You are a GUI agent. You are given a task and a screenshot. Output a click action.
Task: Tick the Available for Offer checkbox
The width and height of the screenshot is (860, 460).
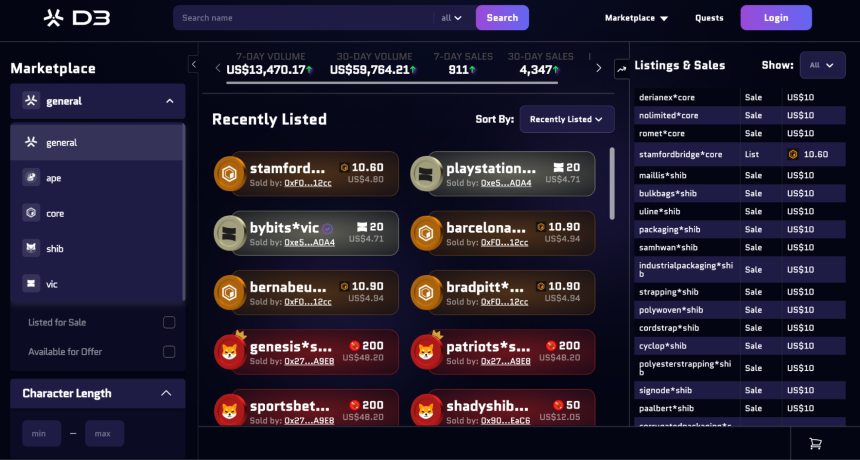coord(169,351)
